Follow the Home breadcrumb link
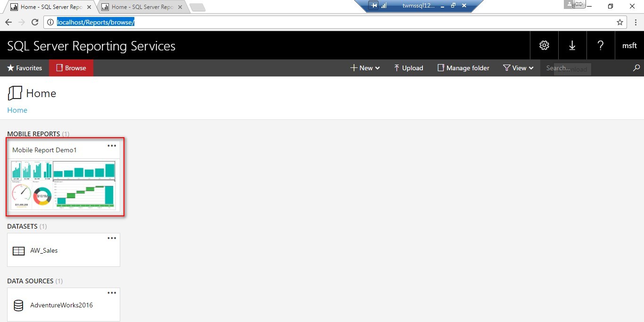 tap(17, 110)
